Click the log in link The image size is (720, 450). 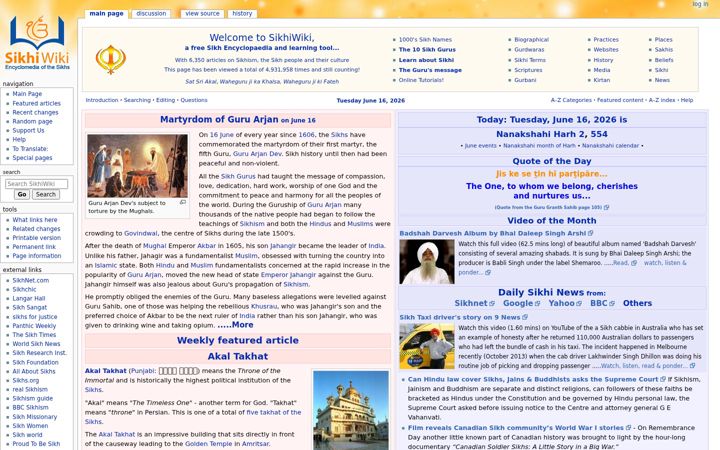(700, 4)
